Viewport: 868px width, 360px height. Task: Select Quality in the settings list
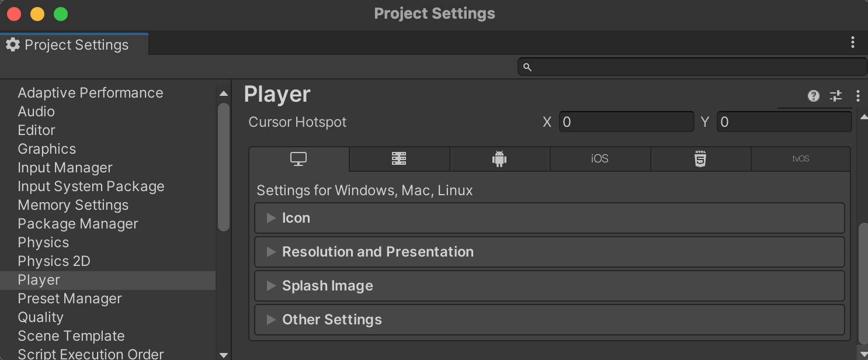(40, 317)
